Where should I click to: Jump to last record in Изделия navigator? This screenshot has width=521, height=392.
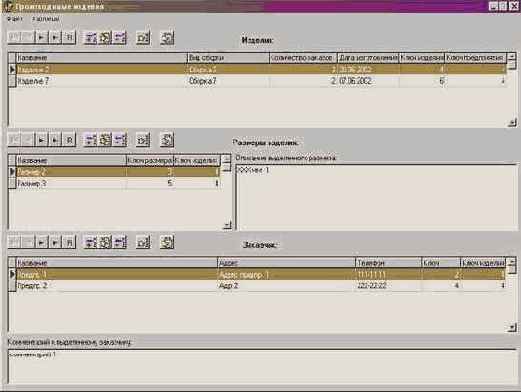tap(55, 37)
